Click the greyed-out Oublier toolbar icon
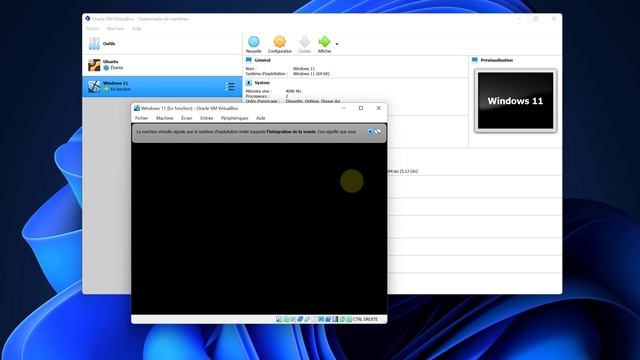The width and height of the screenshot is (640, 360). pos(304,44)
